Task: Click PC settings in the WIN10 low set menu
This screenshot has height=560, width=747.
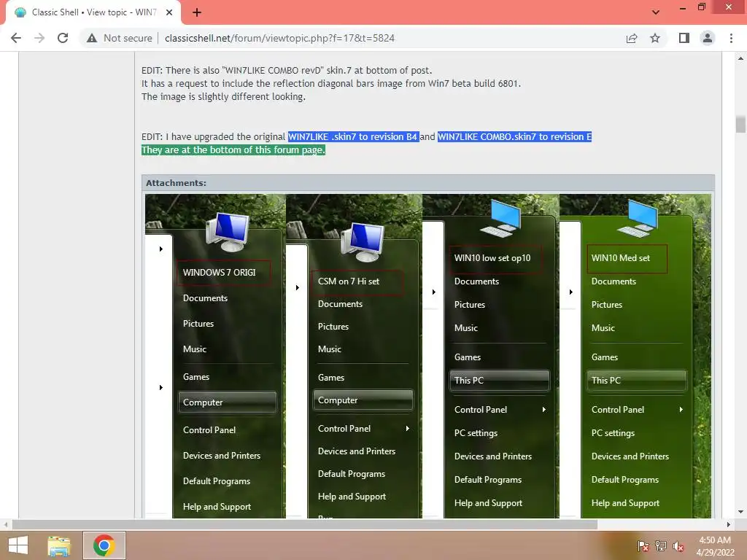Action: (x=476, y=433)
